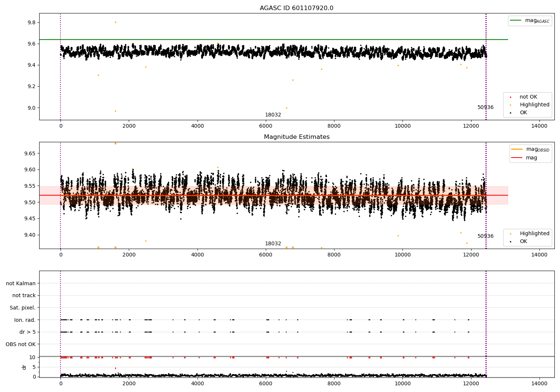560x392 pixels.
Task: Click the 10000 x-tick under the middle plot
Action: point(402,255)
